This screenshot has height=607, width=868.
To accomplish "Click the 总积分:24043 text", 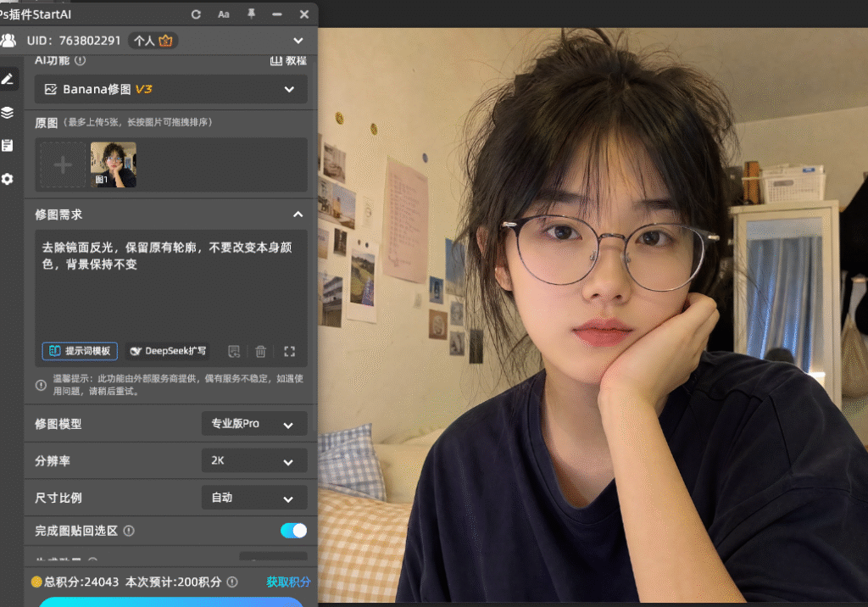I will 81,582.
